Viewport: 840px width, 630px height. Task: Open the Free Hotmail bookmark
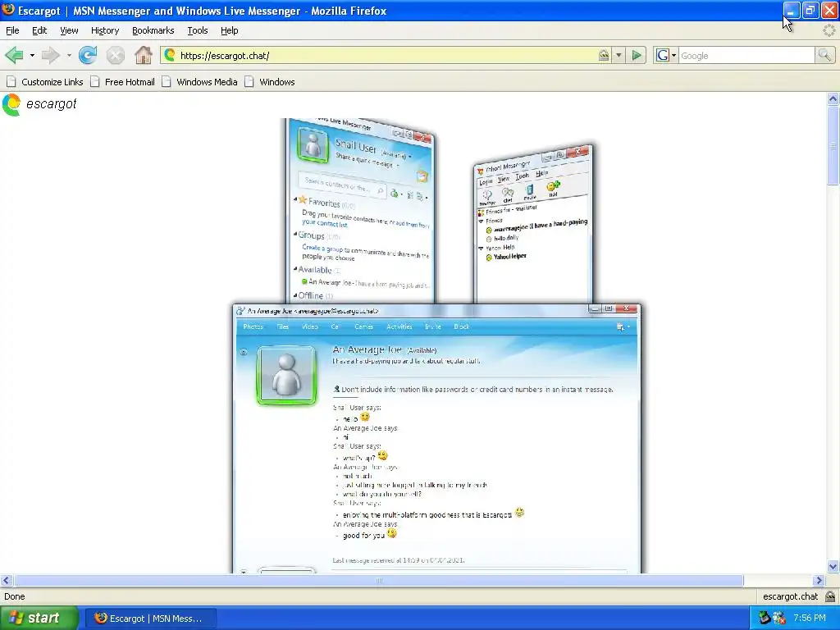pyautogui.click(x=123, y=82)
